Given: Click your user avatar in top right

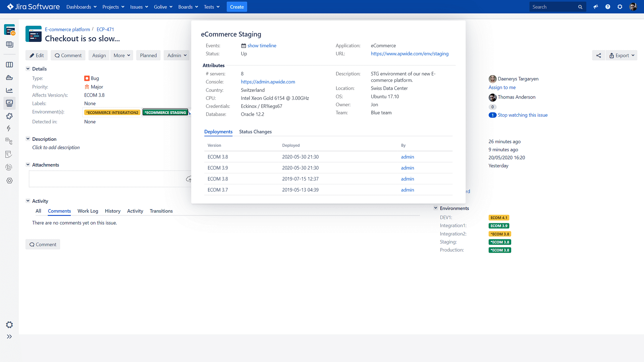Looking at the screenshot, I should [x=634, y=7].
